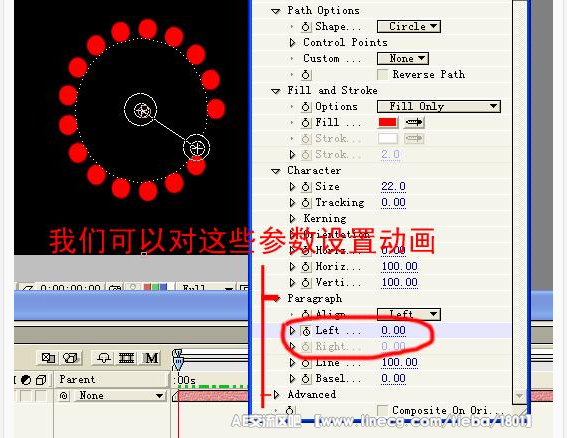The image size is (567, 438).
Task: Open the white Stroke color swatch
Action: pyautogui.click(x=388, y=138)
